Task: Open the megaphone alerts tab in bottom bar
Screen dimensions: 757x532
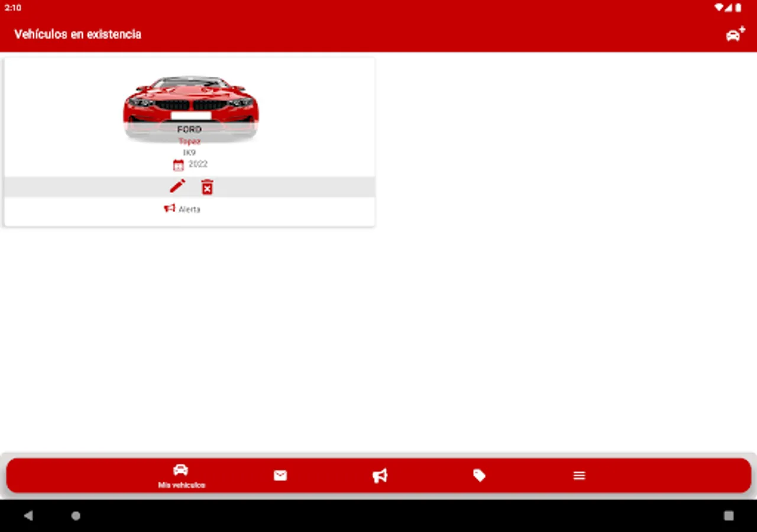Action: point(380,475)
